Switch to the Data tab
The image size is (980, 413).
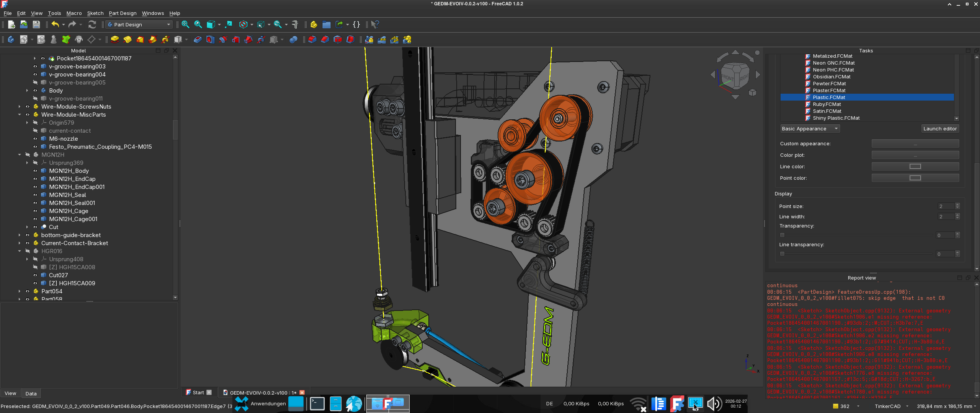point(31,393)
